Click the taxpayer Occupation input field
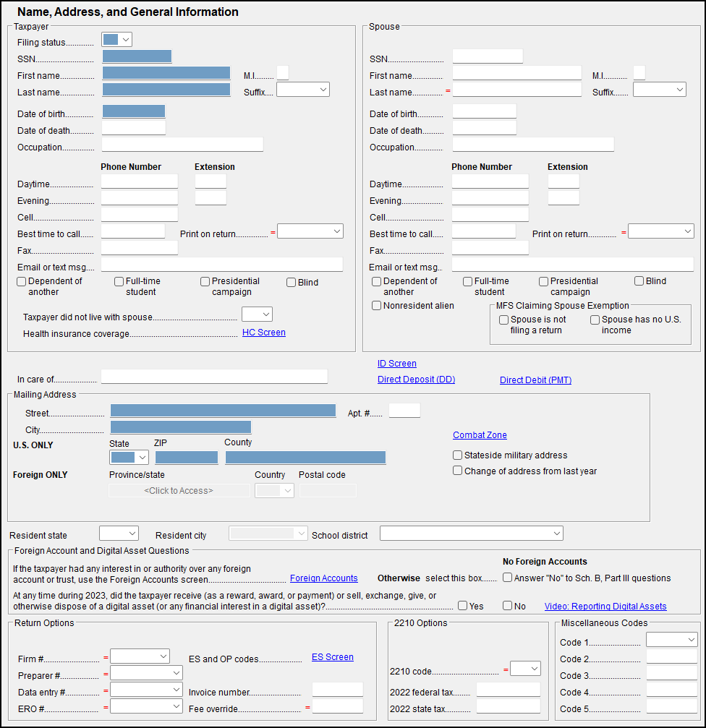 point(182,145)
